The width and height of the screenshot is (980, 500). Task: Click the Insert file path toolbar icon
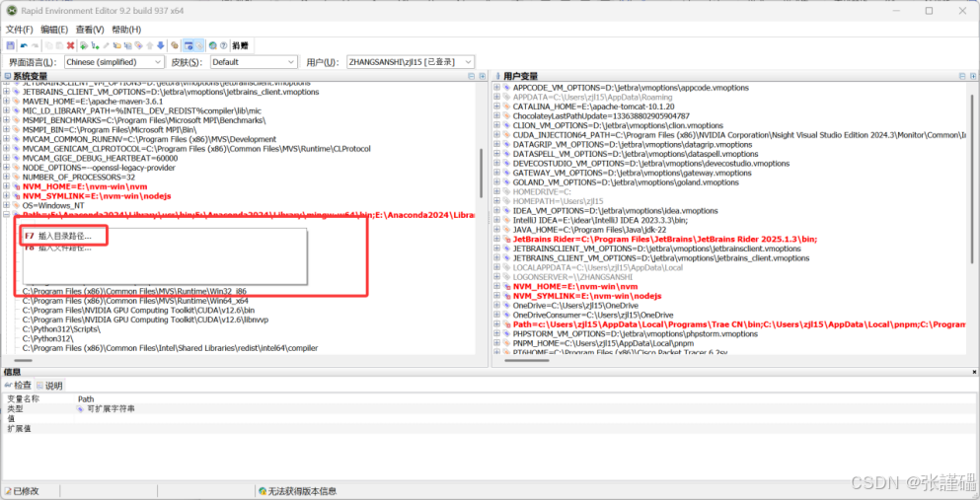pos(128,45)
